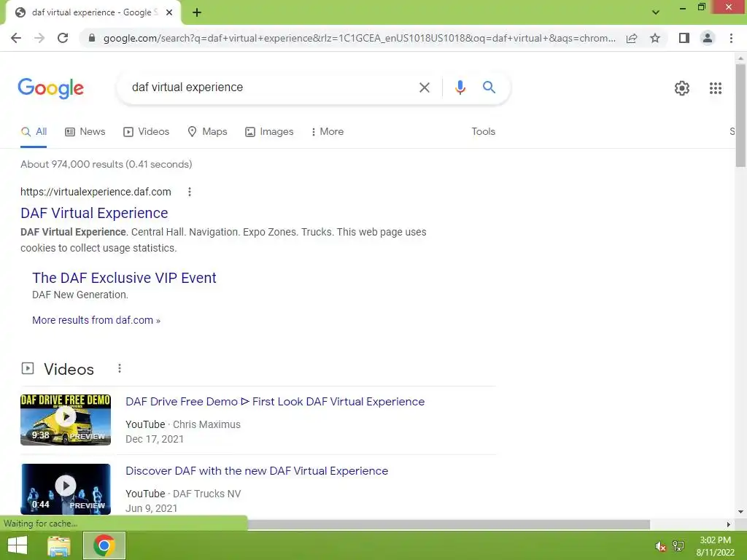
Task: Open the Chrome profile menu
Action: click(x=708, y=38)
